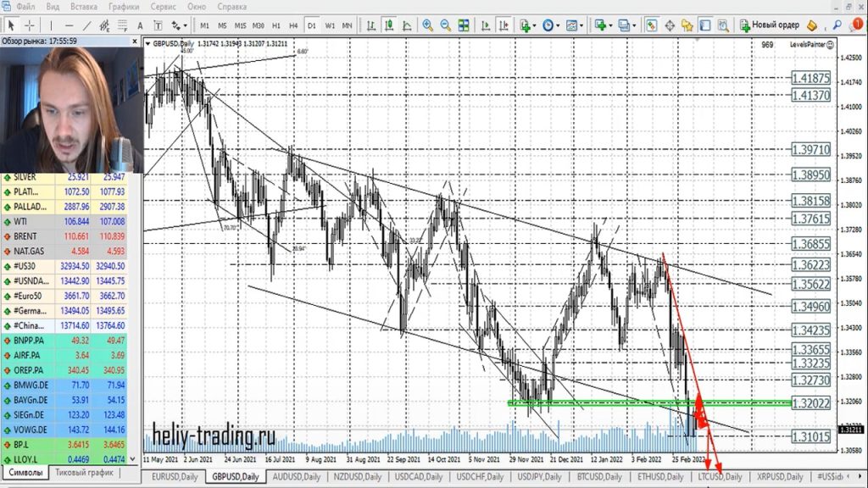Click the Новый ордер button
The height and width of the screenshot is (488, 868).
(x=769, y=25)
